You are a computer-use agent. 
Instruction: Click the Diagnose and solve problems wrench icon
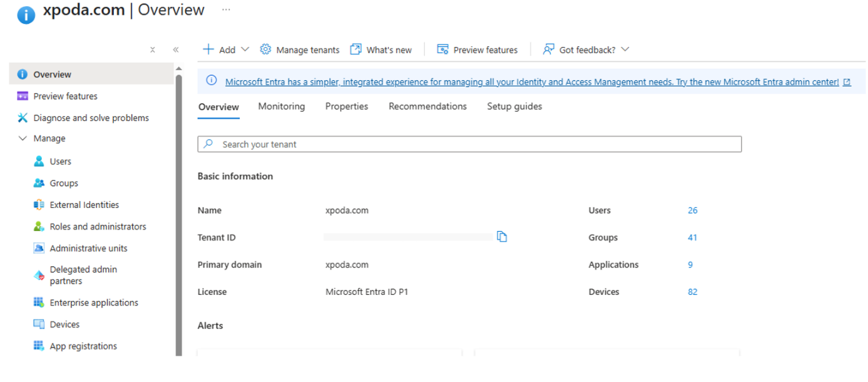(23, 118)
